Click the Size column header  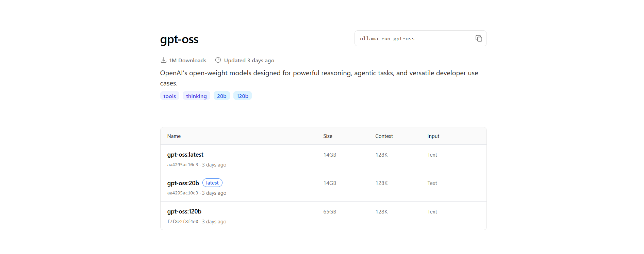(x=328, y=136)
